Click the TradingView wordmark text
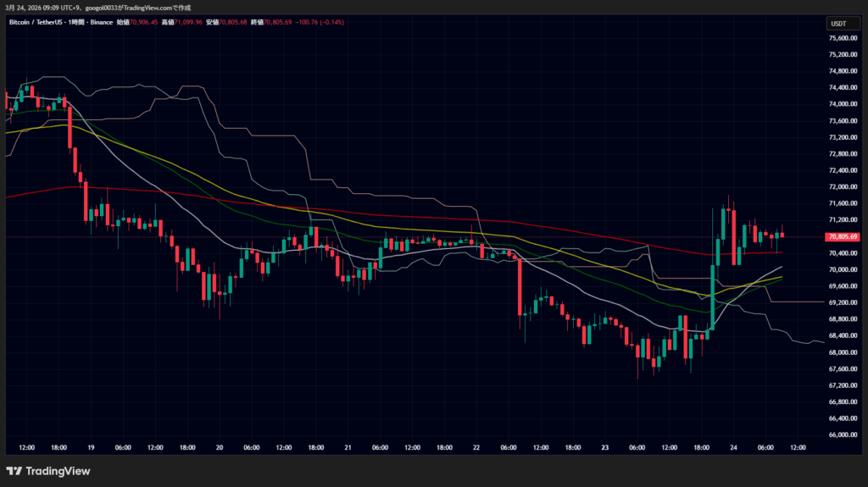Image resolution: width=868 pixels, height=487 pixels. tap(58, 471)
